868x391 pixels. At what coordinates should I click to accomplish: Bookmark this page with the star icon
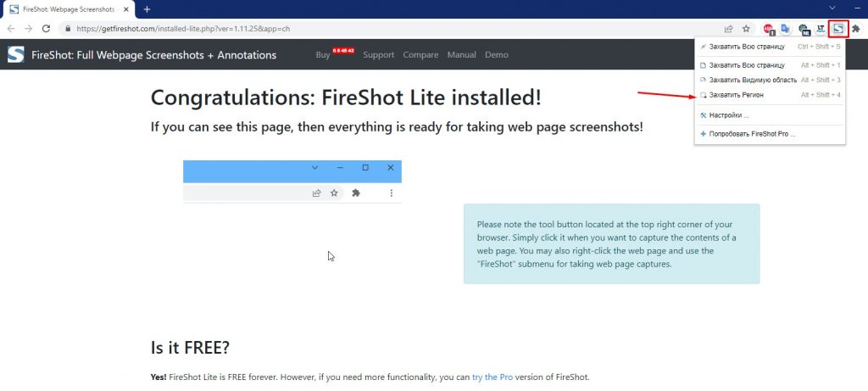click(x=746, y=29)
